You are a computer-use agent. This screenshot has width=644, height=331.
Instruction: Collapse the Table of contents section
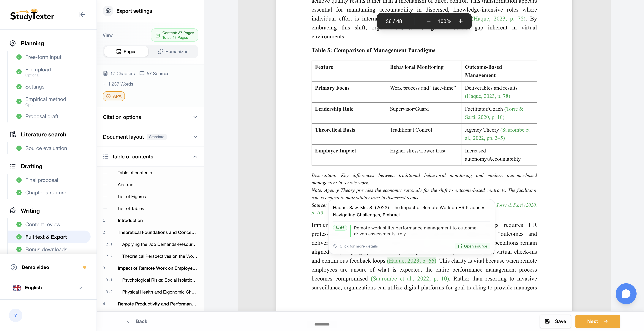click(150, 157)
